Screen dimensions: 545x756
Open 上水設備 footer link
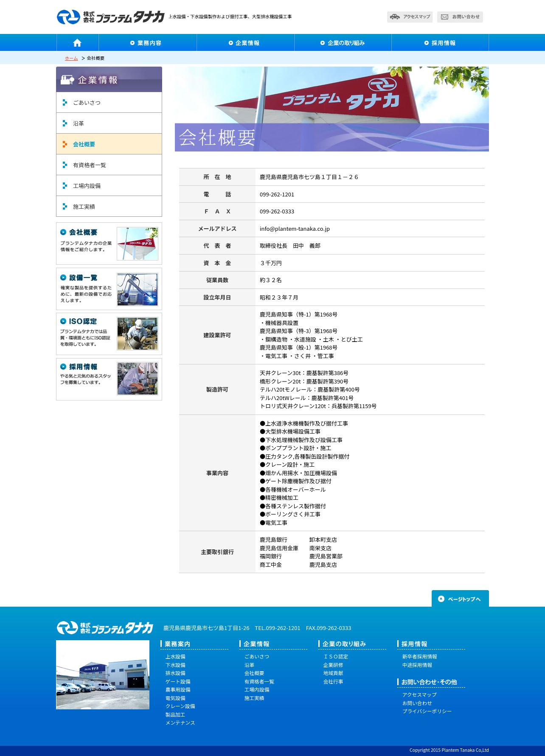[175, 657]
